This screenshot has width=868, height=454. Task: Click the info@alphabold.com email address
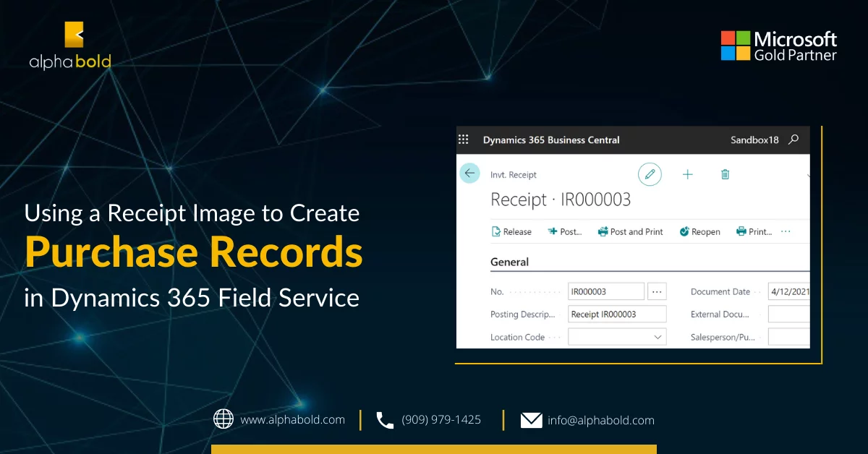coord(601,420)
